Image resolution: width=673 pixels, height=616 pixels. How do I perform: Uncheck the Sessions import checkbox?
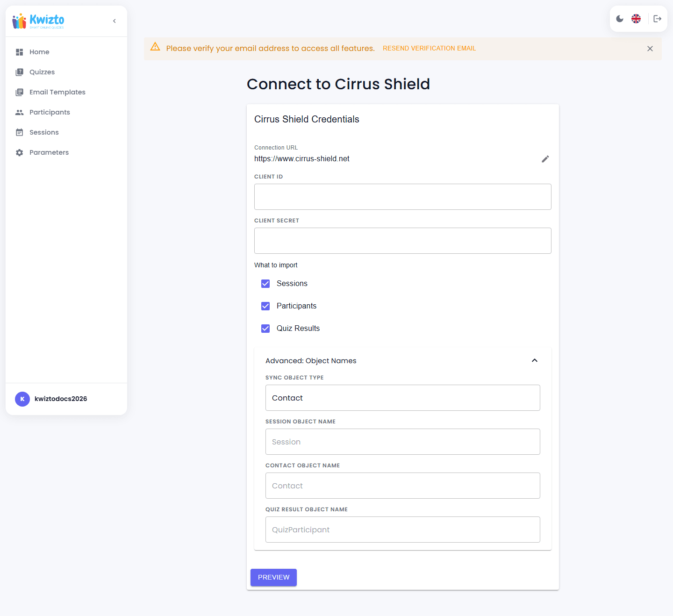click(265, 284)
